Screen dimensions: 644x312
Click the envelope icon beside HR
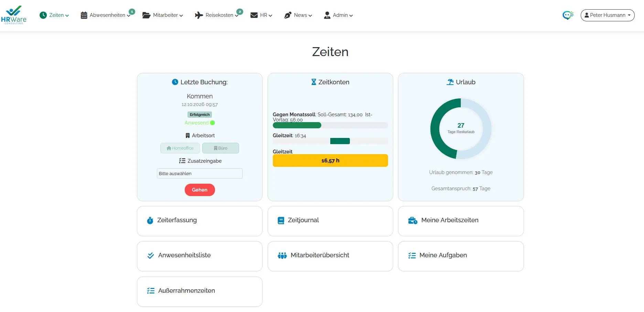(x=254, y=15)
